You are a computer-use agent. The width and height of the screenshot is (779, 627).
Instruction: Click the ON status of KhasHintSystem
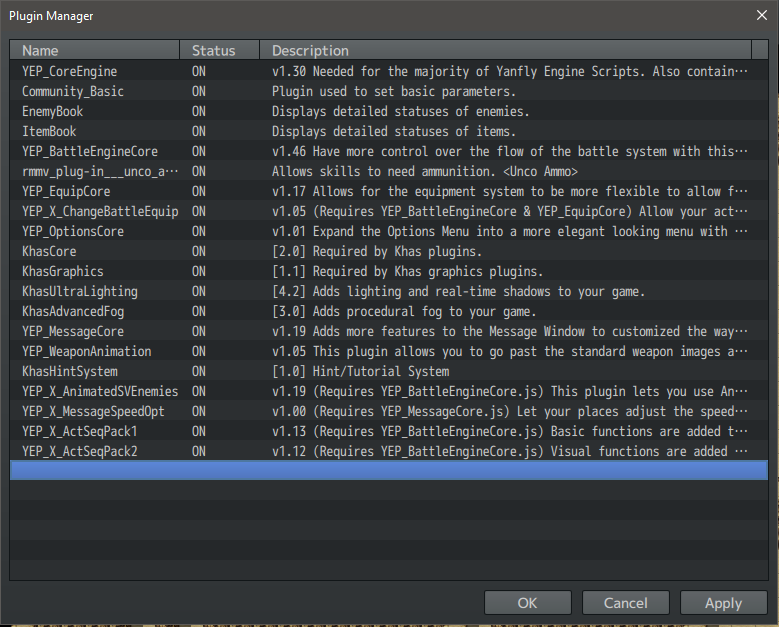coord(199,371)
